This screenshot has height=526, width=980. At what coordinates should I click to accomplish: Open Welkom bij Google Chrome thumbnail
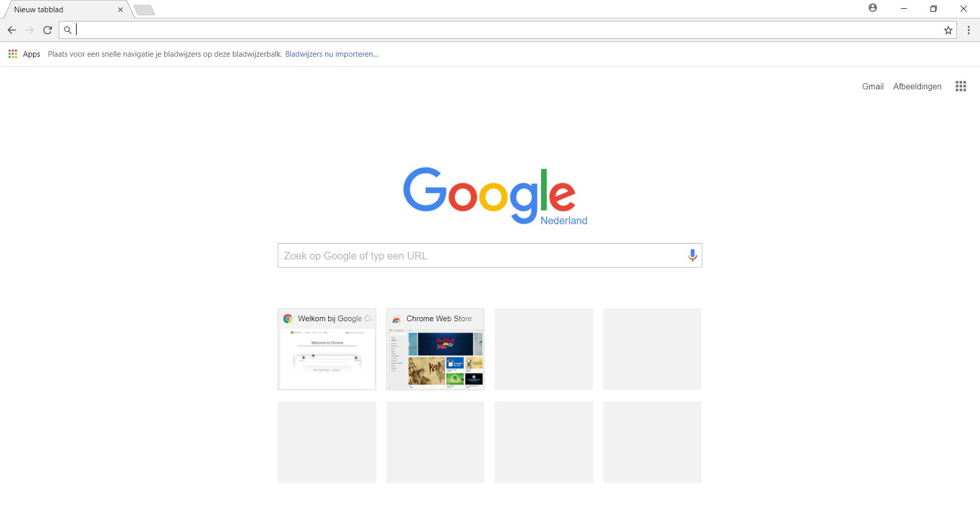coord(327,349)
